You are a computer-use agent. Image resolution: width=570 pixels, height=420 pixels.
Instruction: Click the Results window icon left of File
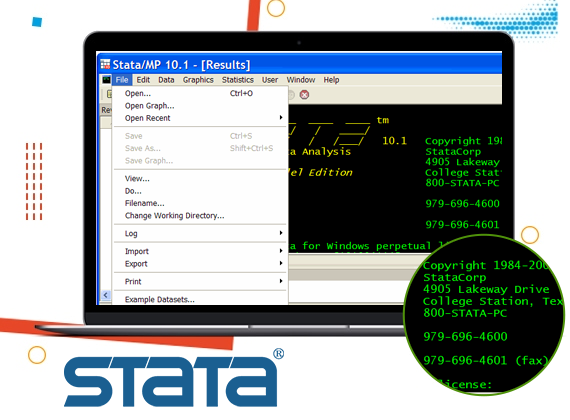pyautogui.click(x=107, y=80)
